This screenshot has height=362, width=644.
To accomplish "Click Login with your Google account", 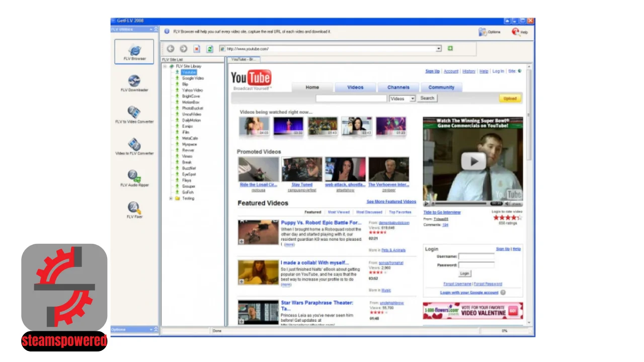I will pyautogui.click(x=469, y=292).
